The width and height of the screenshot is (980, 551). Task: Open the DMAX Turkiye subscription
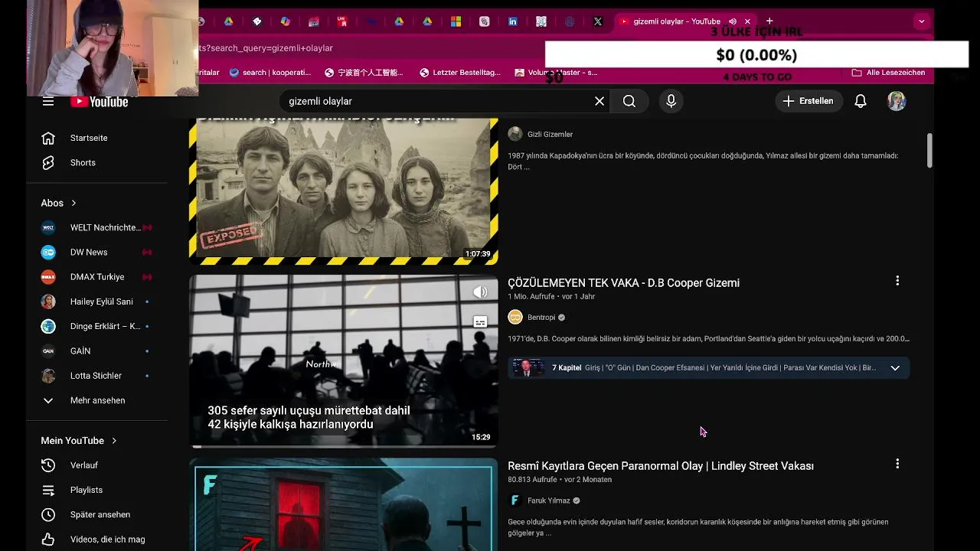(96, 277)
